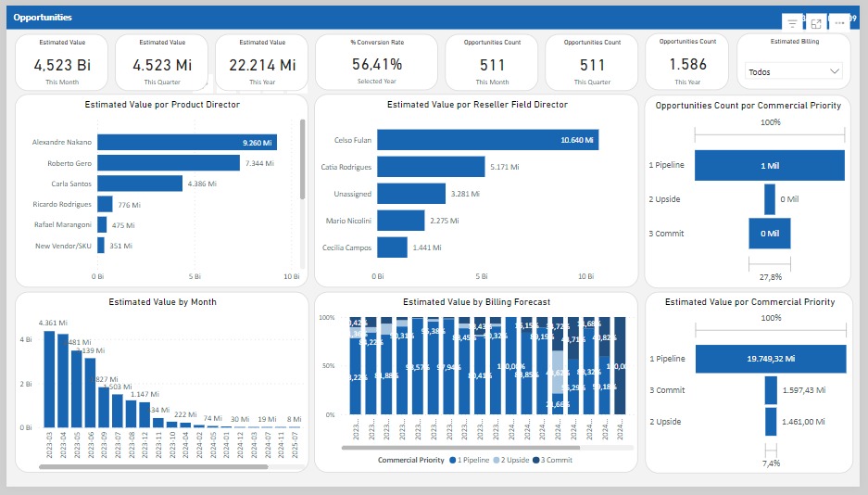Click the Estimated Value por Commercial Priority title
The width and height of the screenshot is (868, 495).
pos(749,302)
